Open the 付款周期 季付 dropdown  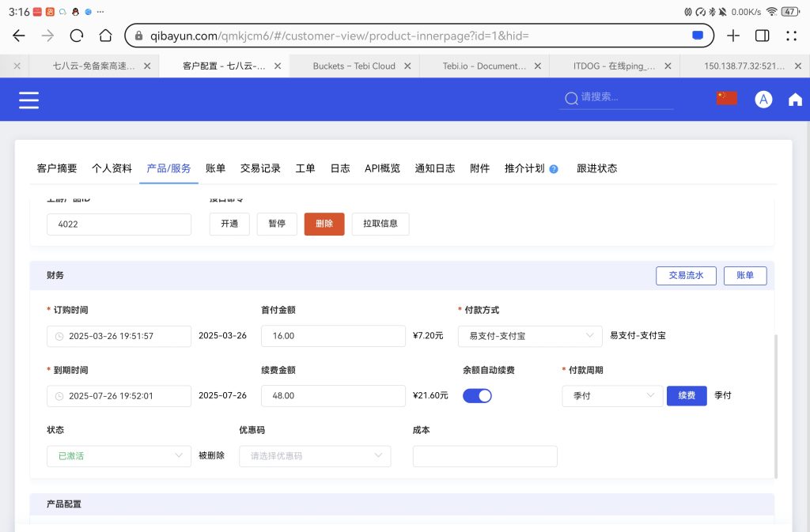(x=612, y=396)
